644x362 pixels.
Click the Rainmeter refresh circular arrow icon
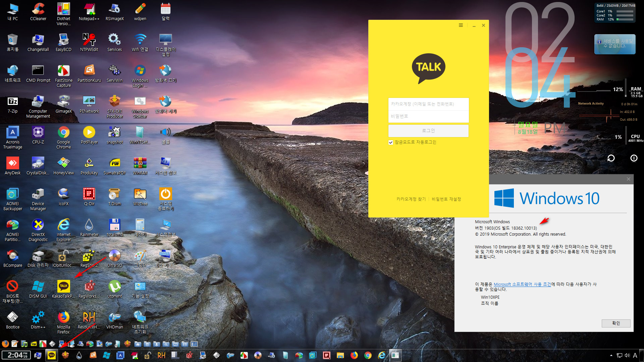[x=611, y=158]
